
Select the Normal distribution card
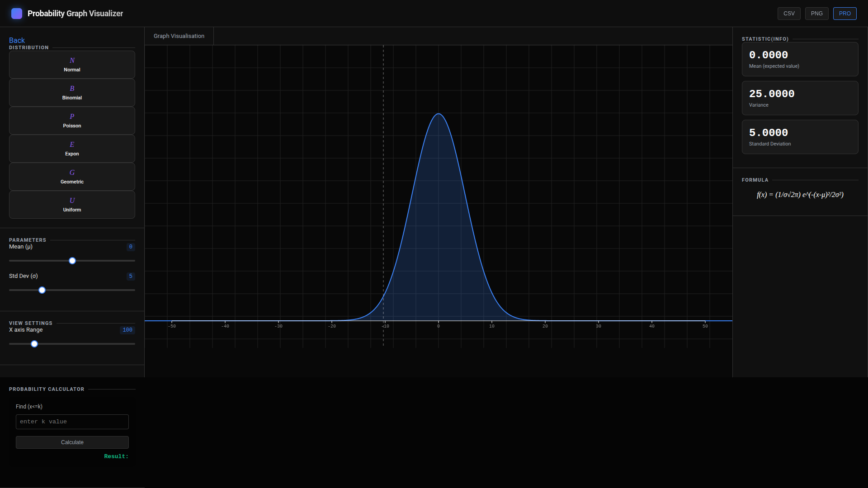72,65
